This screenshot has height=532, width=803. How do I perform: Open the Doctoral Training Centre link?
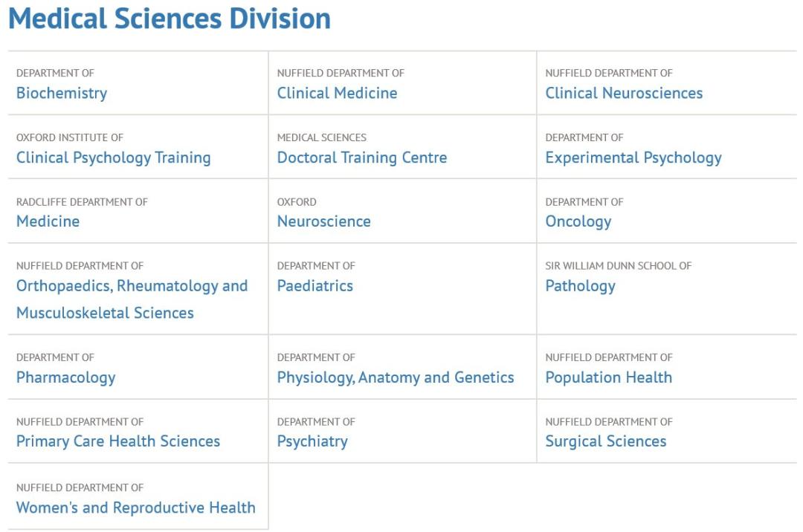(362, 158)
